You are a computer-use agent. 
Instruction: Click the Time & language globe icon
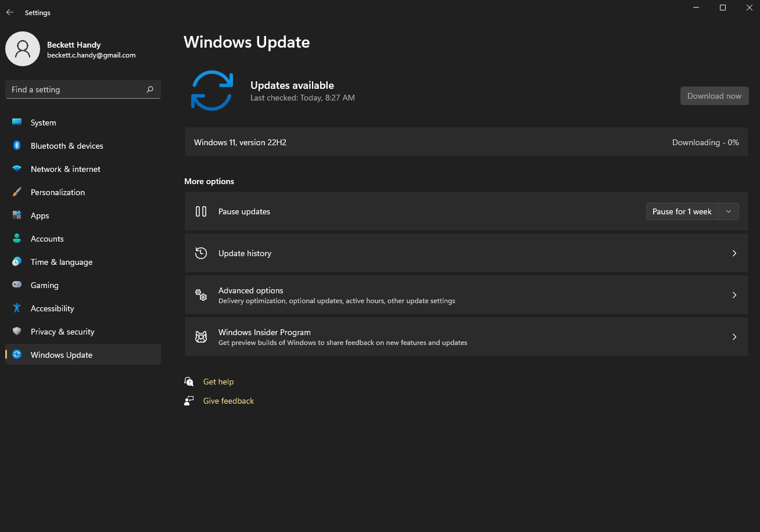click(17, 262)
